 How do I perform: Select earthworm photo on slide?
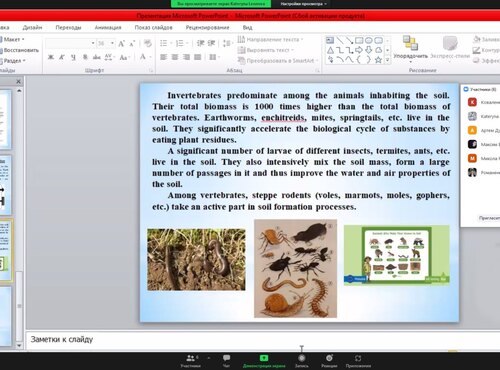click(196, 259)
